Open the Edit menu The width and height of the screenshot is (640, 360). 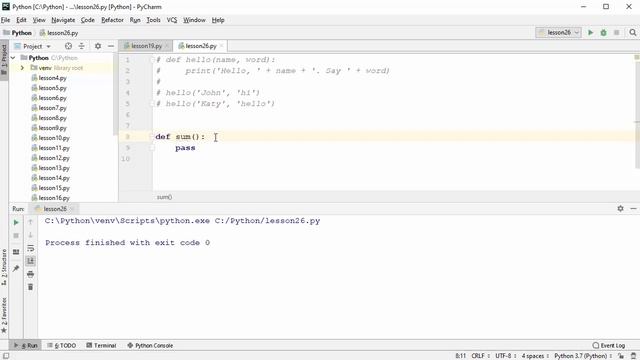21,20
